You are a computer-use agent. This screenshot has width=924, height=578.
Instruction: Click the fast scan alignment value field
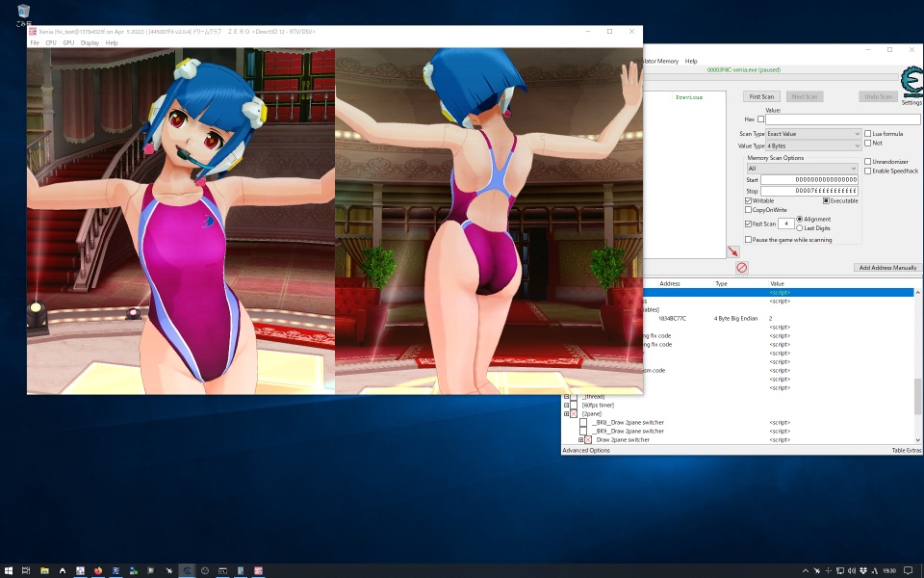click(x=786, y=223)
